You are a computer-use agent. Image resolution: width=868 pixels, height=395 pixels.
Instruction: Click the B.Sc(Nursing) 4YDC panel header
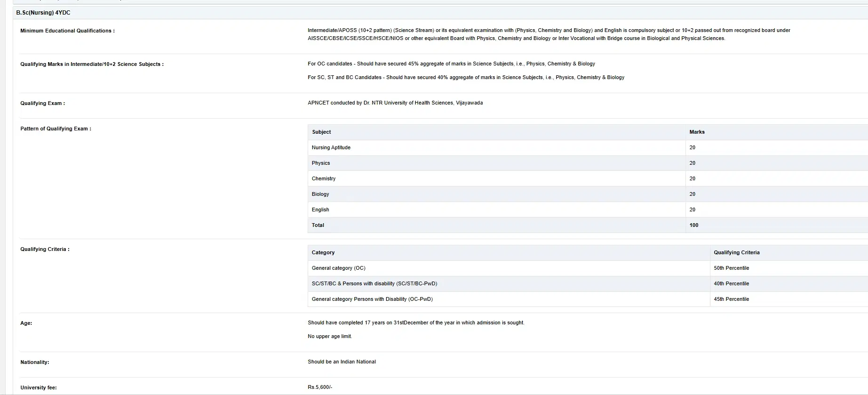[x=43, y=13]
